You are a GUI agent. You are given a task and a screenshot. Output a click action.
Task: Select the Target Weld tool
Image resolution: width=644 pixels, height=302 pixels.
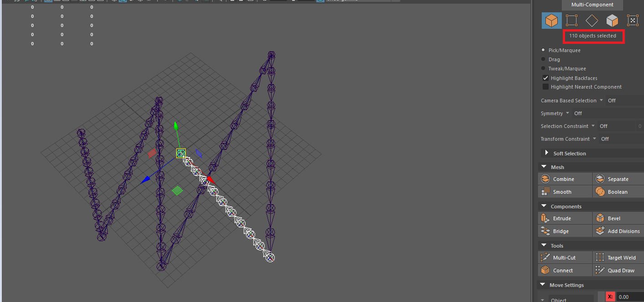[618, 258]
